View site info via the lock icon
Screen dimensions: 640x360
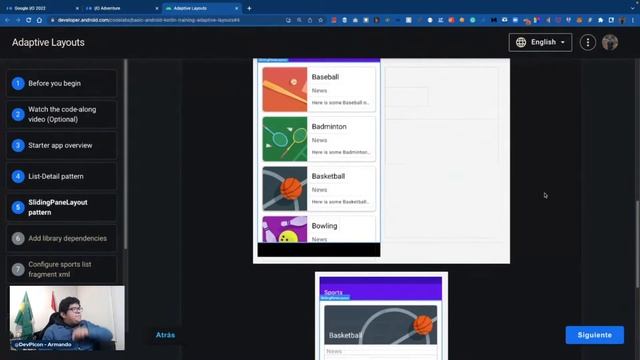click(x=52, y=20)
